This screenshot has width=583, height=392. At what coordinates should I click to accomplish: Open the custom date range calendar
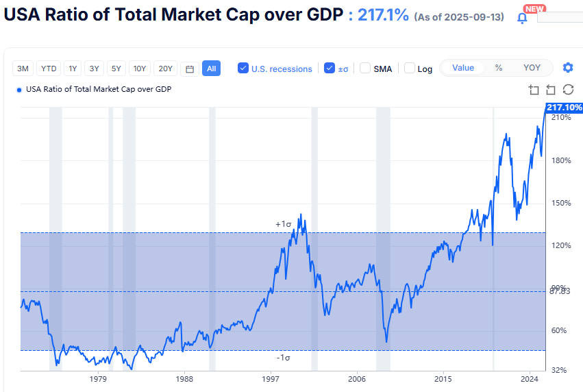point(190,69)
